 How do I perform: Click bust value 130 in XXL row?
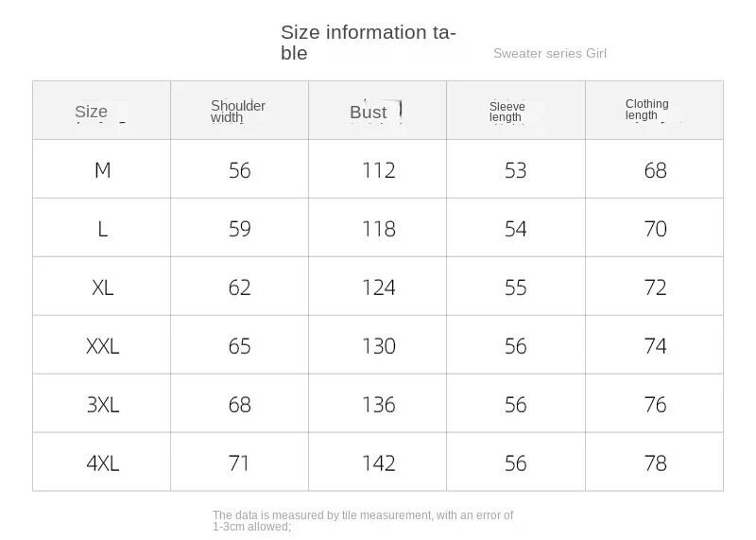coord(378,346)
